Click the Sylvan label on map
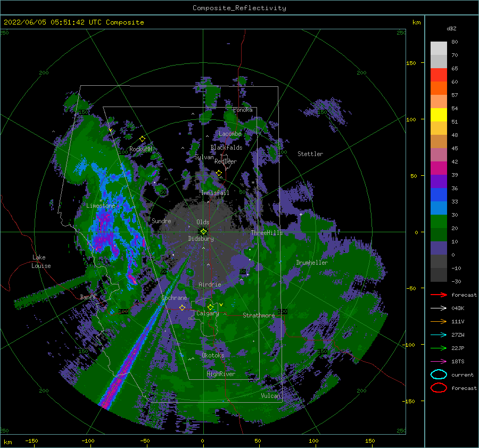479x448 pixels. [x=204, y=158]
